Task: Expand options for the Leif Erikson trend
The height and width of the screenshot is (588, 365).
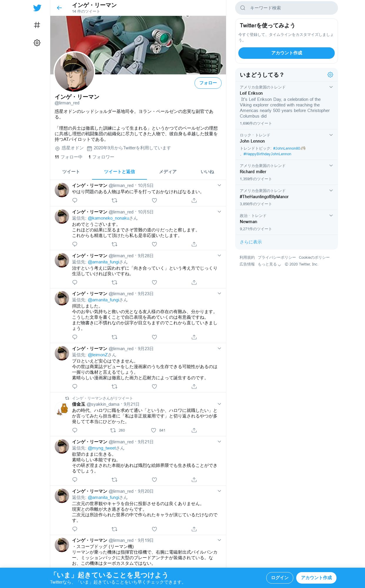Action: coord(331,87)
